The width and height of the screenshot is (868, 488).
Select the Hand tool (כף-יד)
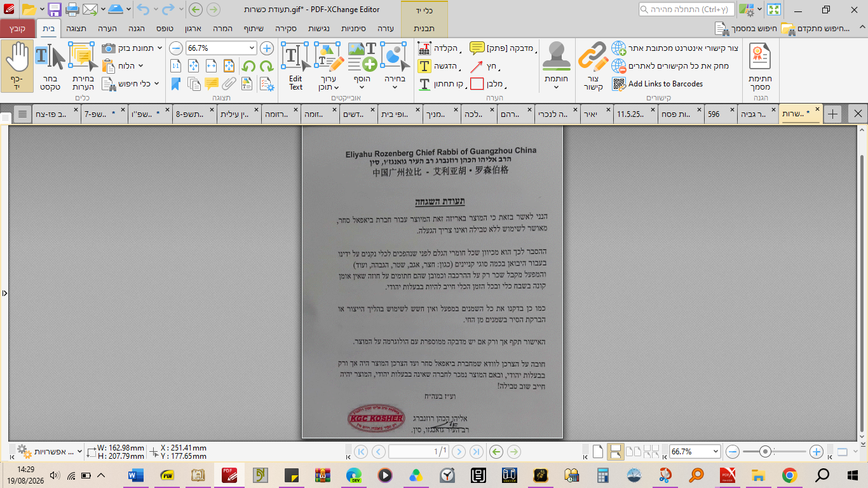(x=17, y=66)
